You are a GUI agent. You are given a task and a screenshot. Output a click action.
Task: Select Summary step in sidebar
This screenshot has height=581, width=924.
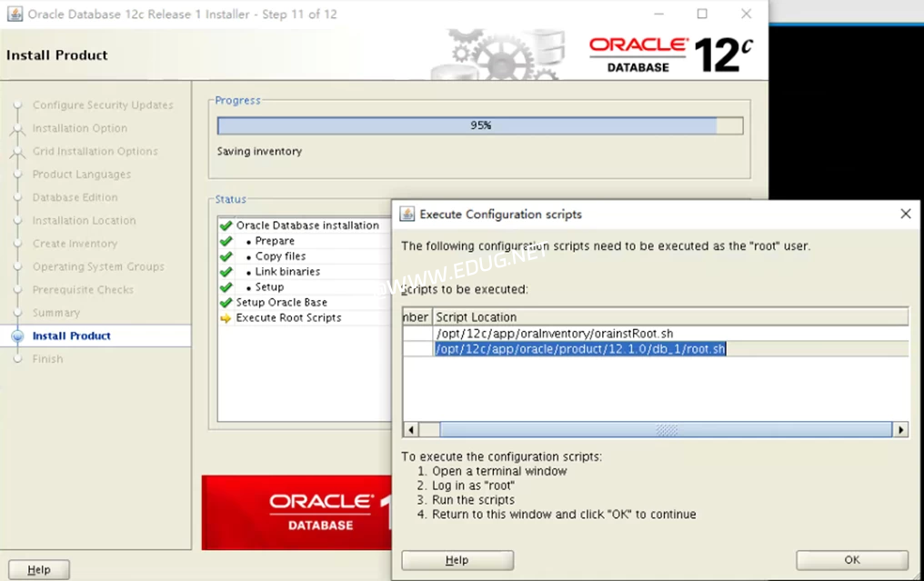[56, 313]
